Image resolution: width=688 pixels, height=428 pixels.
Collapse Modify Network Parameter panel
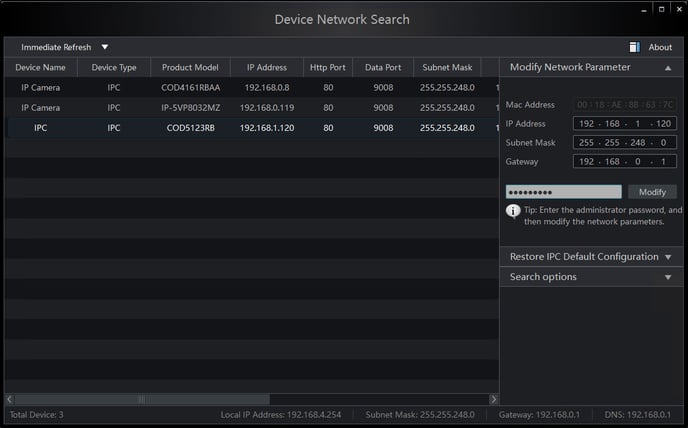[668, 68]
